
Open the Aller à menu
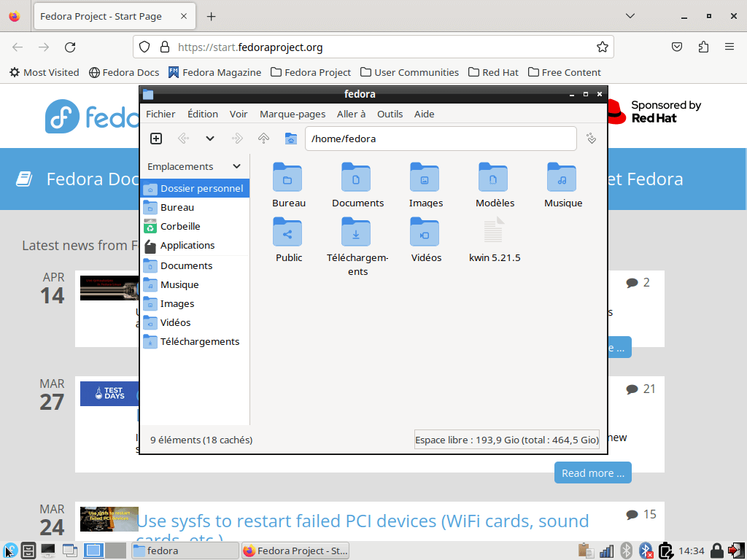(x=351, y=114)
